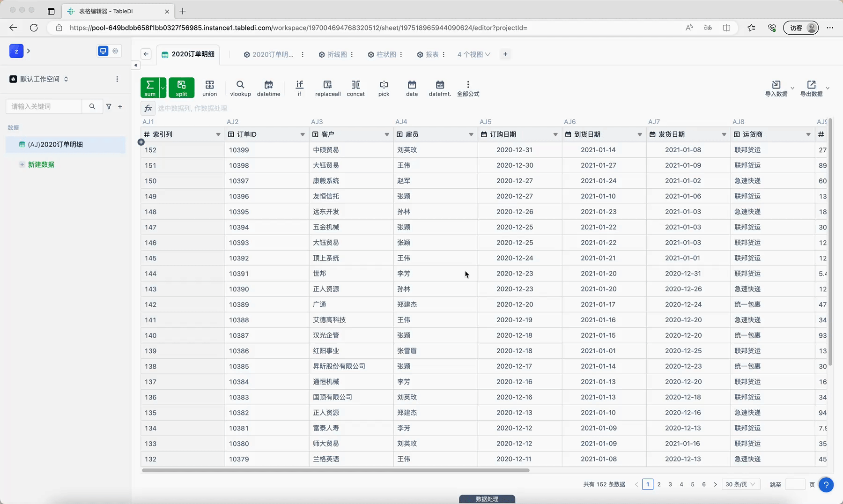
Task: Select the 2020订单明细 sheet tab
Action: click(x=188, y=54)
